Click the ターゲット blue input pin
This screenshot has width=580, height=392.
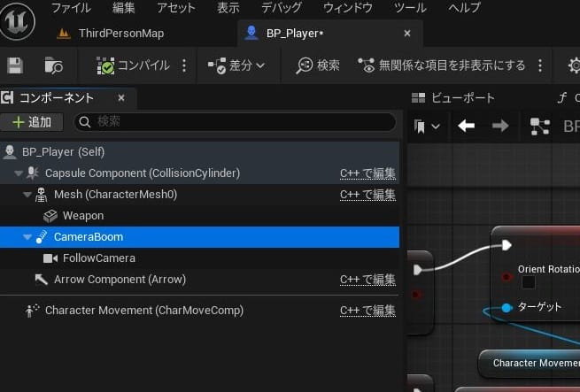coord(507,307)
